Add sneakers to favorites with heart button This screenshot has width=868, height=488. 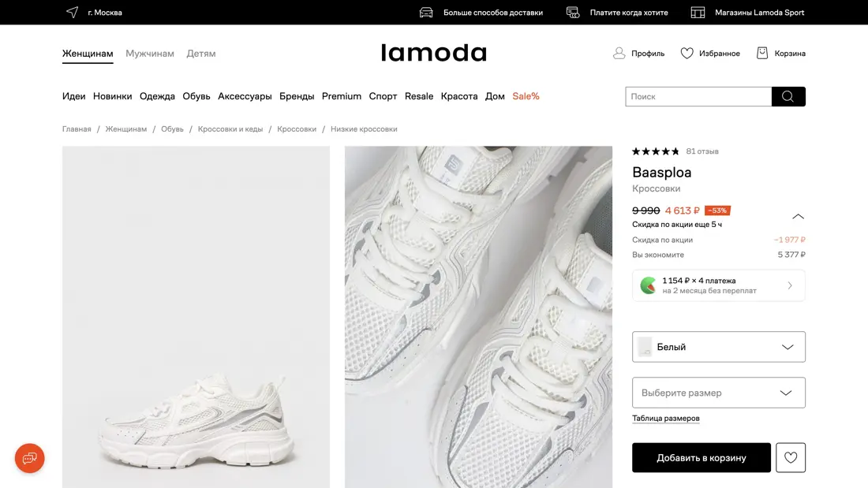click(x=791, y=457)
